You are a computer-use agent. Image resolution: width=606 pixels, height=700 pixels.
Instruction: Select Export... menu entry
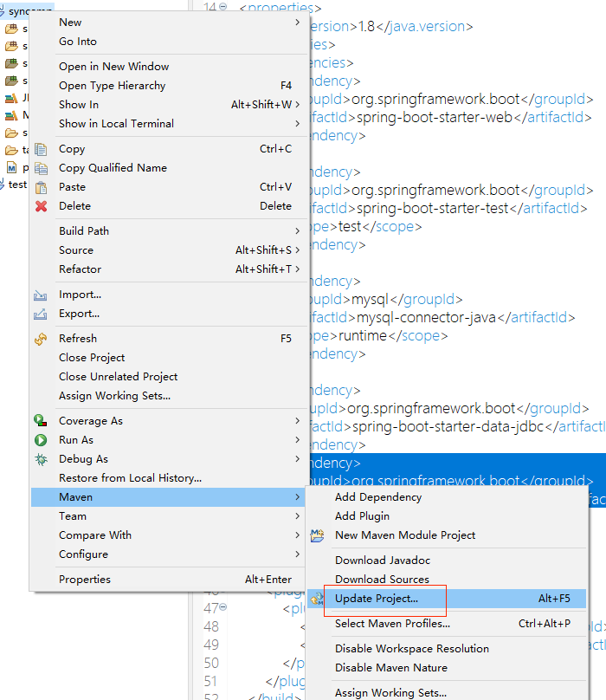(168, 314)
